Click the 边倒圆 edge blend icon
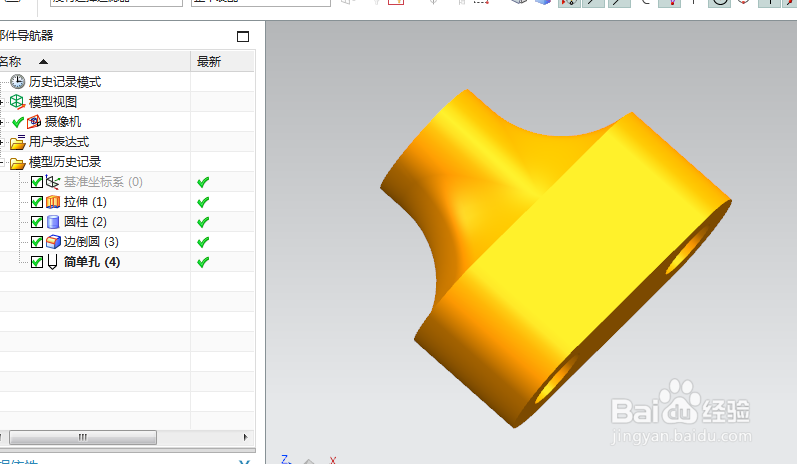This screenshot has width=797, height=464. (x=53, y=242)
